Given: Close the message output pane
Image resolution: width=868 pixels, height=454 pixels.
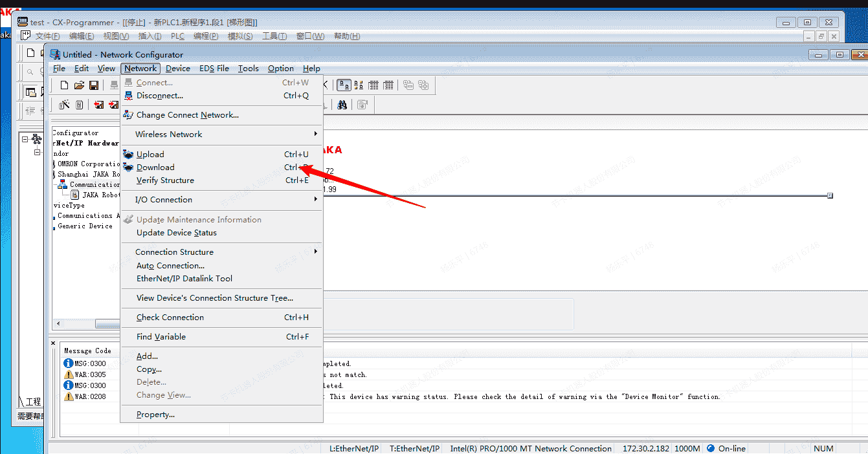Looking at the screenshot, I should [54, 343].
